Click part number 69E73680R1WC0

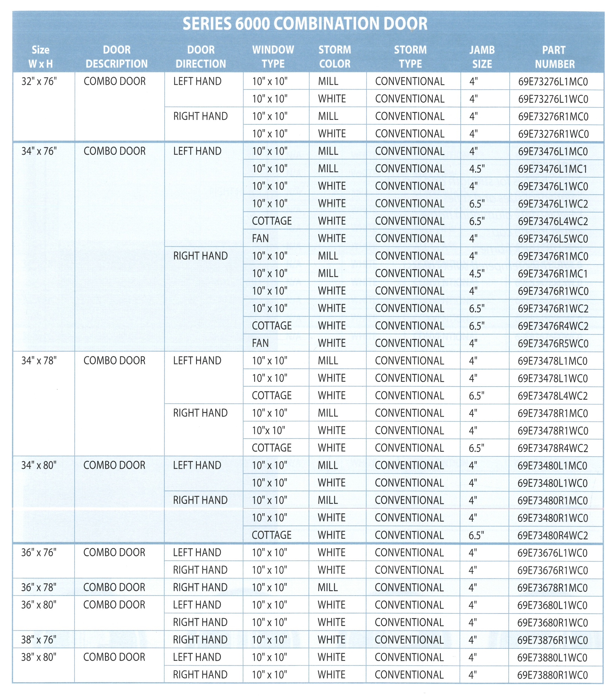point(553,623)
